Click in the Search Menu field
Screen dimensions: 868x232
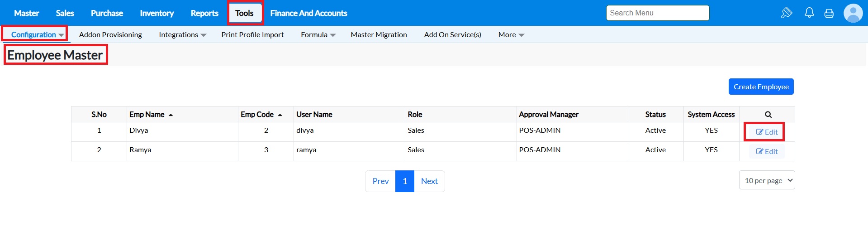coord(657,13)
